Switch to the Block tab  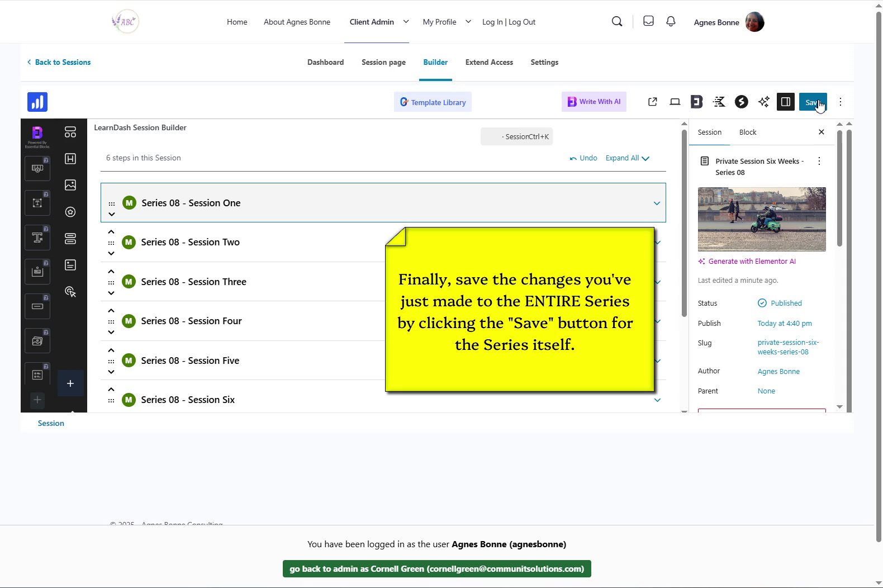747,132
